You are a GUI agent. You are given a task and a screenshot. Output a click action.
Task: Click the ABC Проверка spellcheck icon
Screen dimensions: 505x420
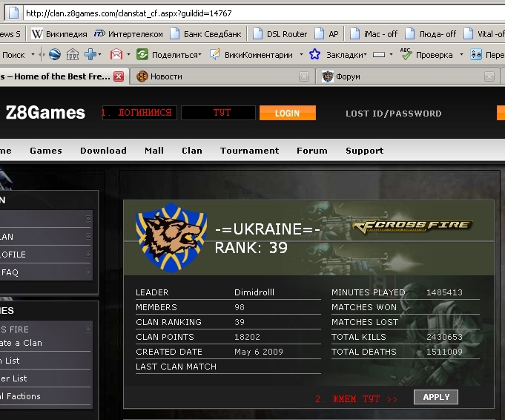[x=406, y=54]
